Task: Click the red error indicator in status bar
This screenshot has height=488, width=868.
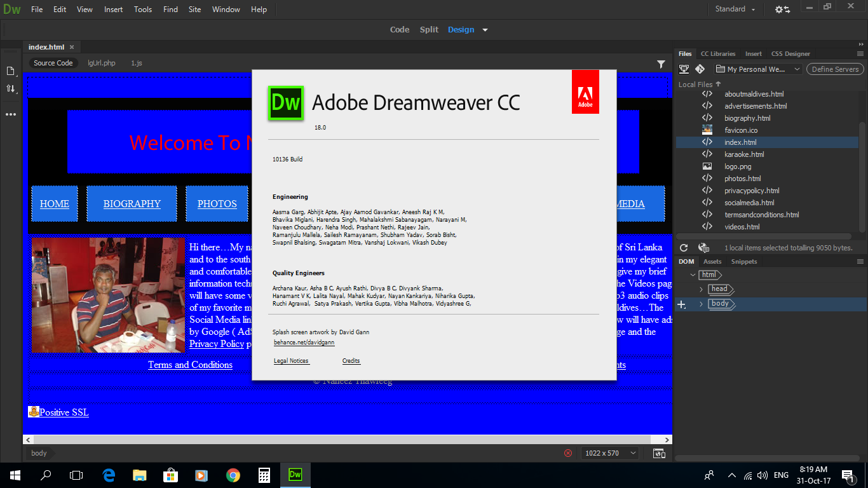Action: [x=568, y=453]
